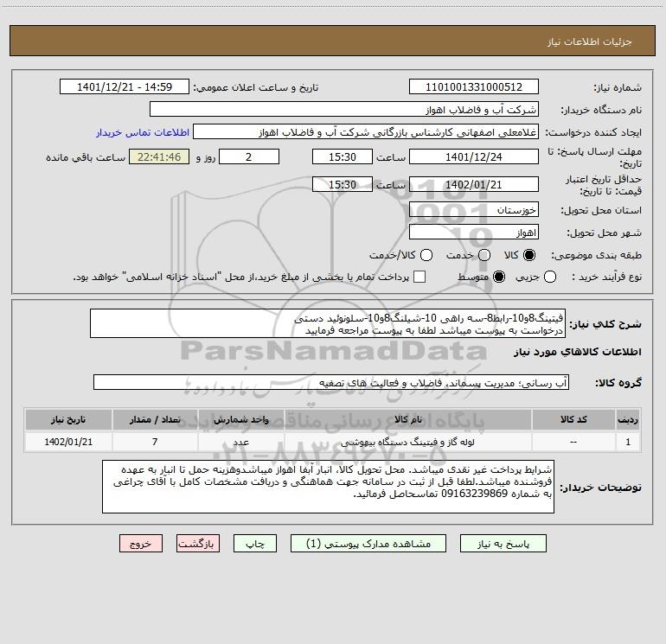This screenshot has width=666, height=644.
Task: Click the جزئیات اطلاعات نیاز header title
Action: tap(590, 41)
